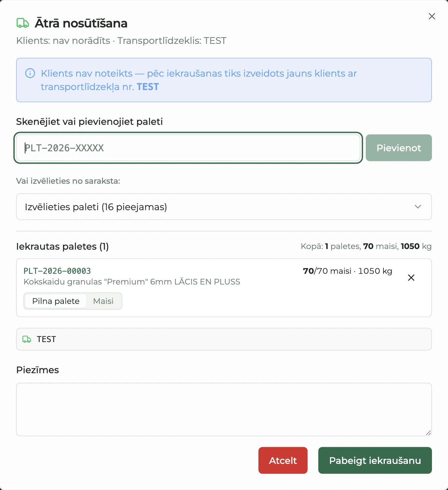Click the PLT-2026-00003 pallet code link
This screenshot has width=448, height=490.
point(57,271)
